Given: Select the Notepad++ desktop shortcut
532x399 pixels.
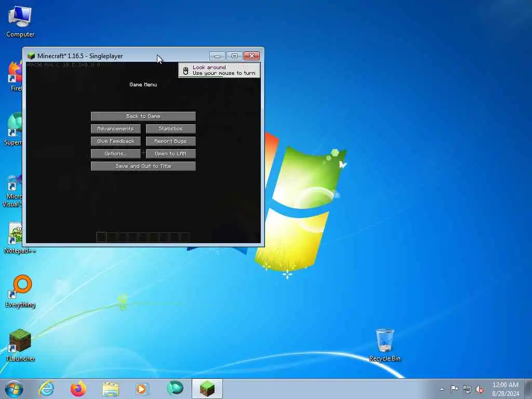Looking at the screenshot, I should pos(15,237).
